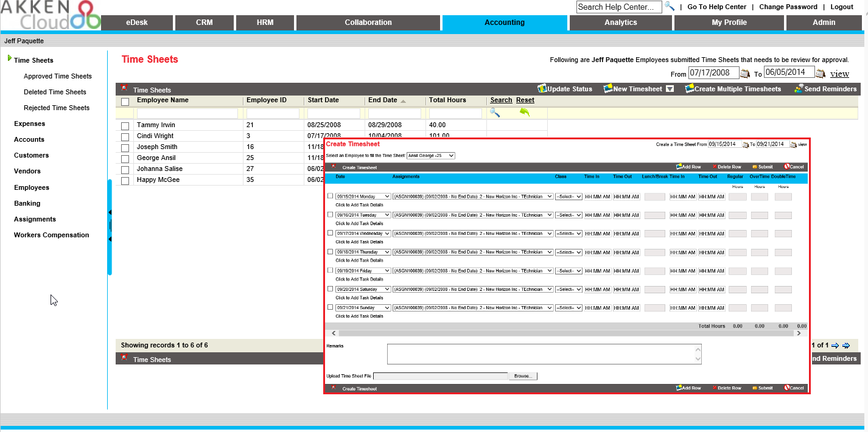This screenshot has height=432, width=868.
Task: Open the To date calendar picker beside 06/05/2014
Action: [x=821, y=74]
